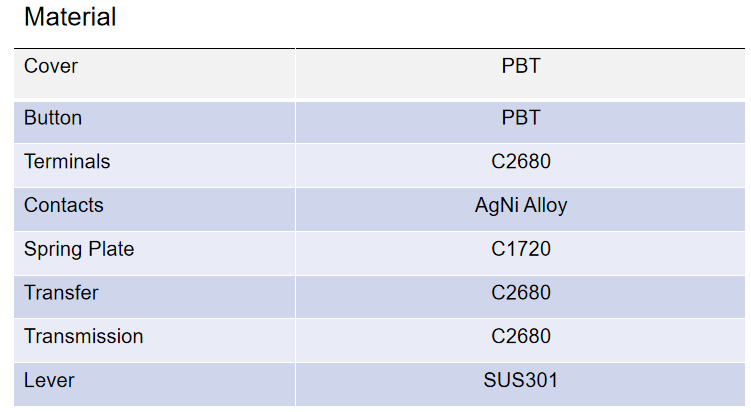Click C2680 value in the Terminals row
The width and height of the screenshot is (751, 412).
tap(520, 162)
